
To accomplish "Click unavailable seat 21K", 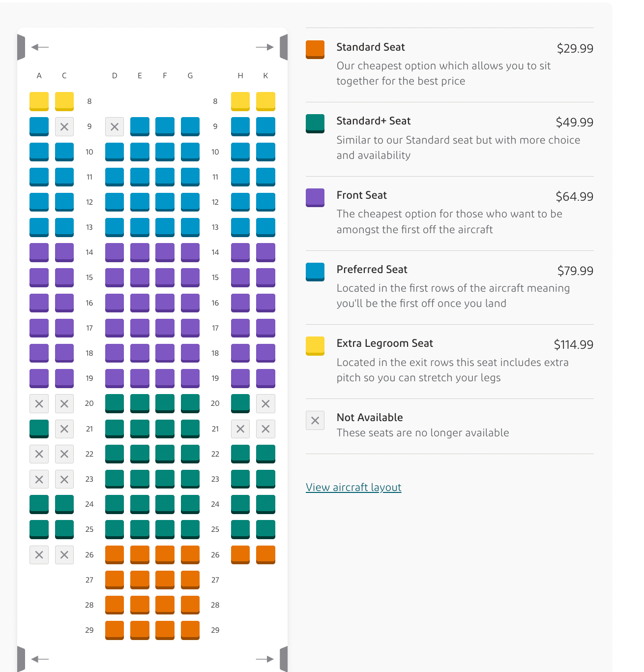I will pyautogui.click(x=265, y=429).
